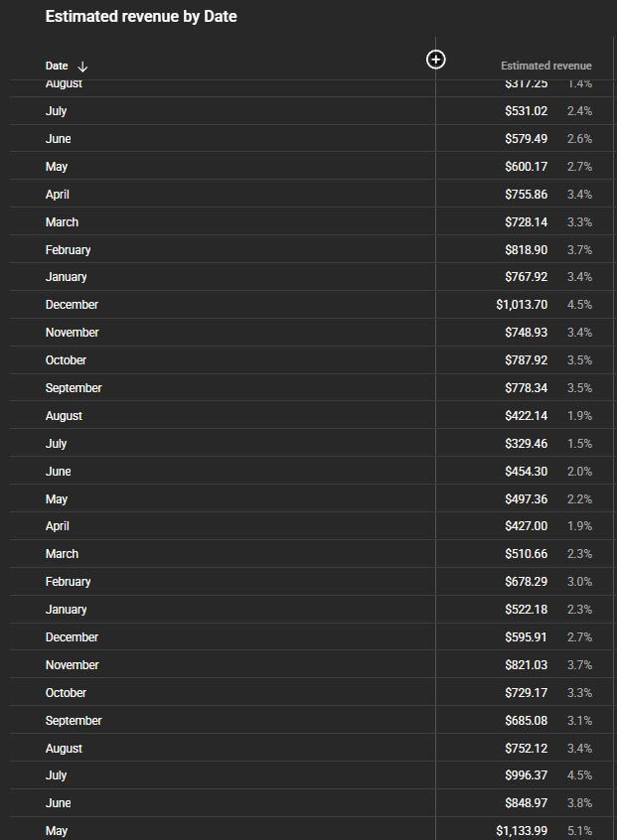Click the $422.14 August revenue value
This screenshot has width=617, height=840.
525,416
